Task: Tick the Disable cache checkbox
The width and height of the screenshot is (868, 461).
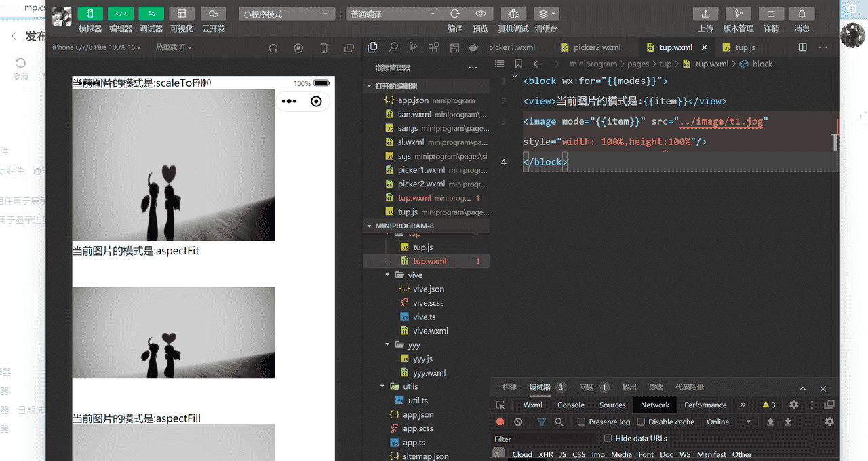Action: coord(641,422)
